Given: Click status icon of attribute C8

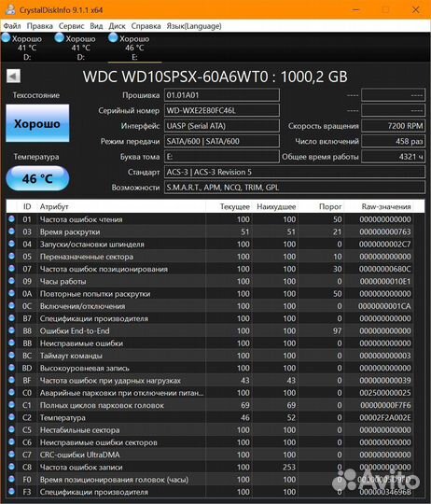Looking at the screenshot, I should [11, 467].
